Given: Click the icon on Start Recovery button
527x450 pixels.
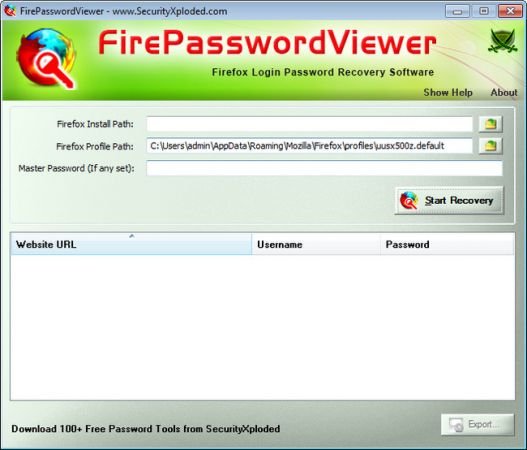Looking at the screenshot, I should [x=409, y=201].
